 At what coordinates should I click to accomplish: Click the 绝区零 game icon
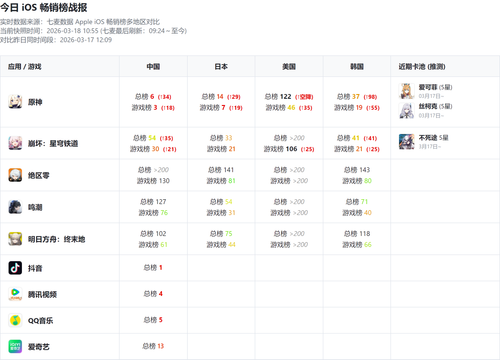pos(15,175)
